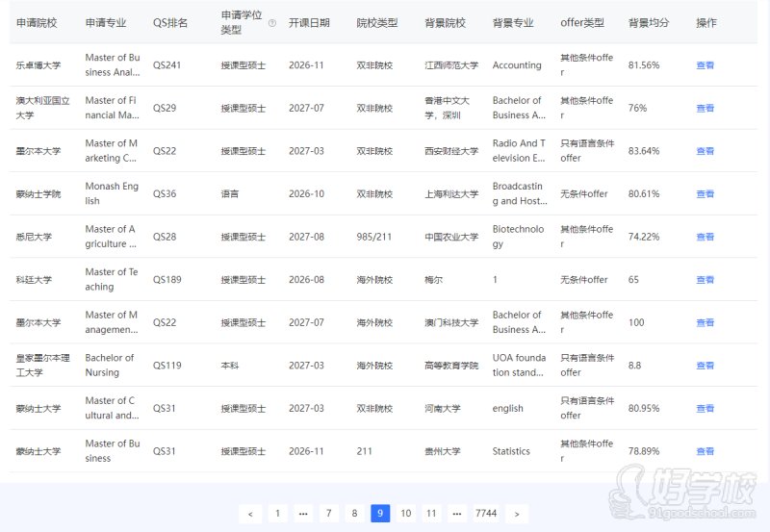This screenshot has width=770, height=532.
Task: Click the 背景均分 column header
Action: coord(649,23)
